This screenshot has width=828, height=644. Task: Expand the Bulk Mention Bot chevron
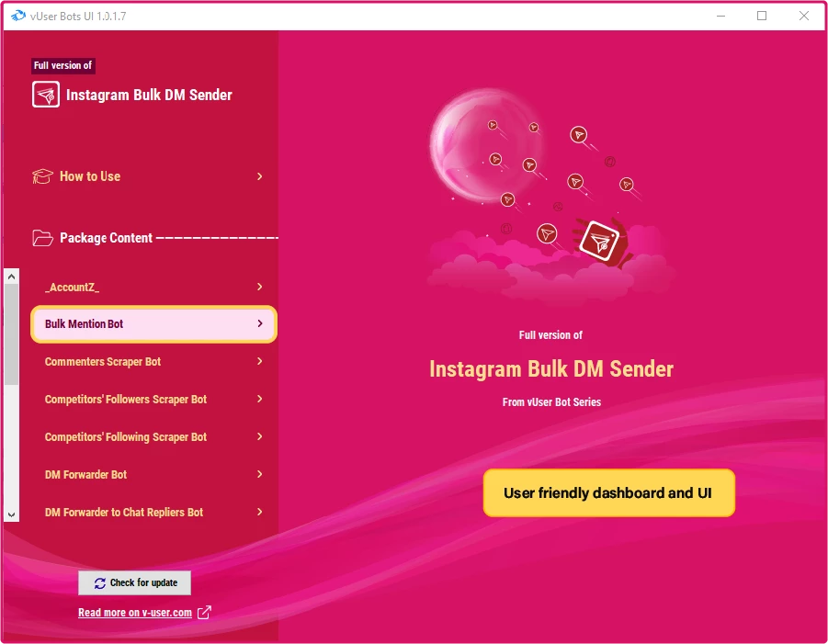260,323
